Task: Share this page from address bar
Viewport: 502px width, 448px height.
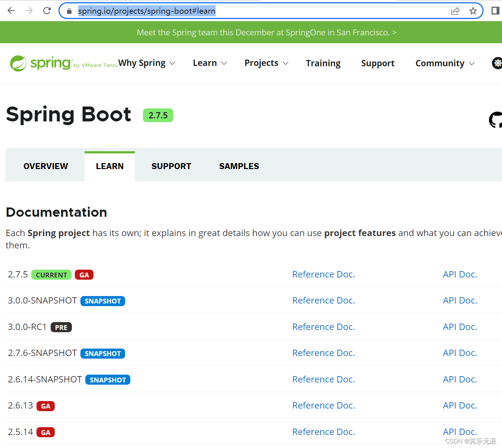Action: [x=455, y=11]
